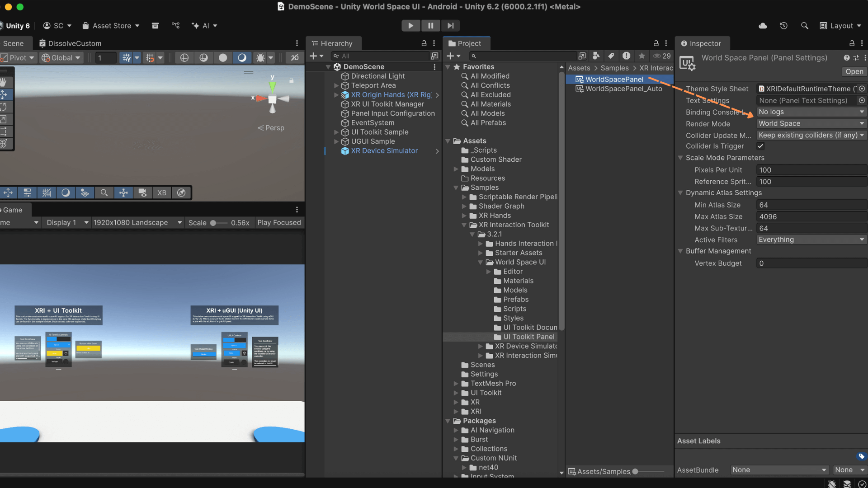Screen dimensions: 868x488
Task: Open the Binding Console No logs dropdown
Action: pyautogui.click(x=811, y=112)
